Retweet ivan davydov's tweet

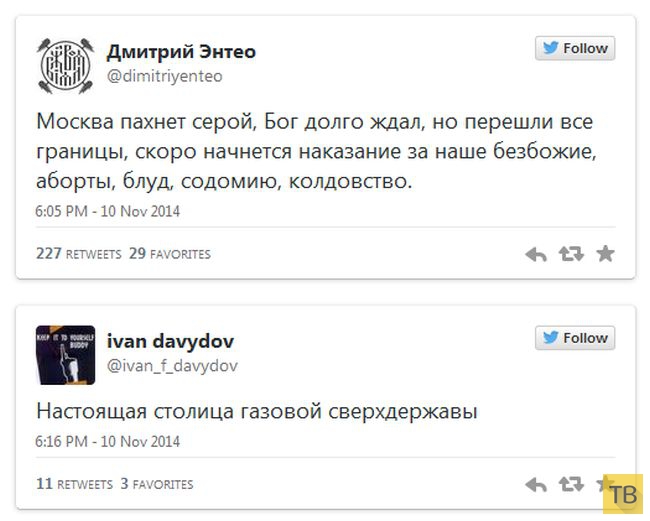570,485
